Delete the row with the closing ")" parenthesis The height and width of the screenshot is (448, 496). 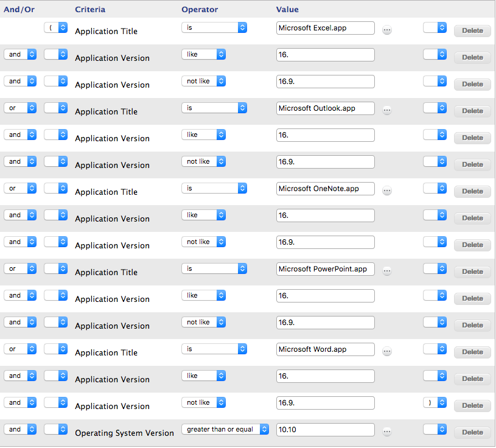472,405
